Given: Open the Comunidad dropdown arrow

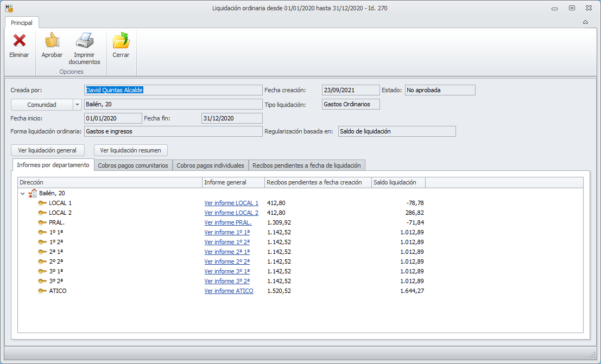Looking at the screenshot, I should [x=77, y=105].
